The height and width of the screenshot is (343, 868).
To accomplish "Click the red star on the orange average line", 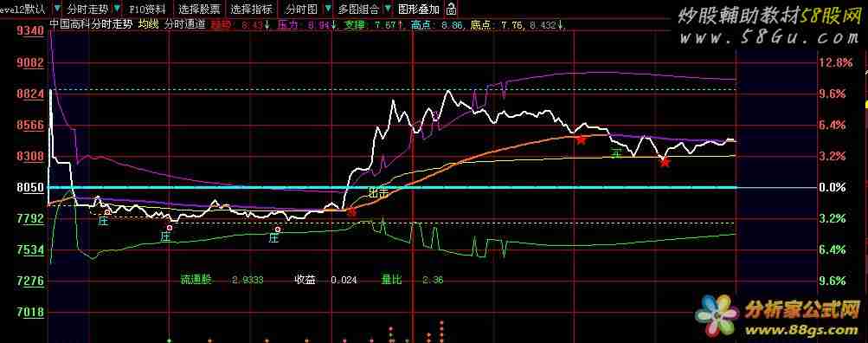I will click(581, 139).
